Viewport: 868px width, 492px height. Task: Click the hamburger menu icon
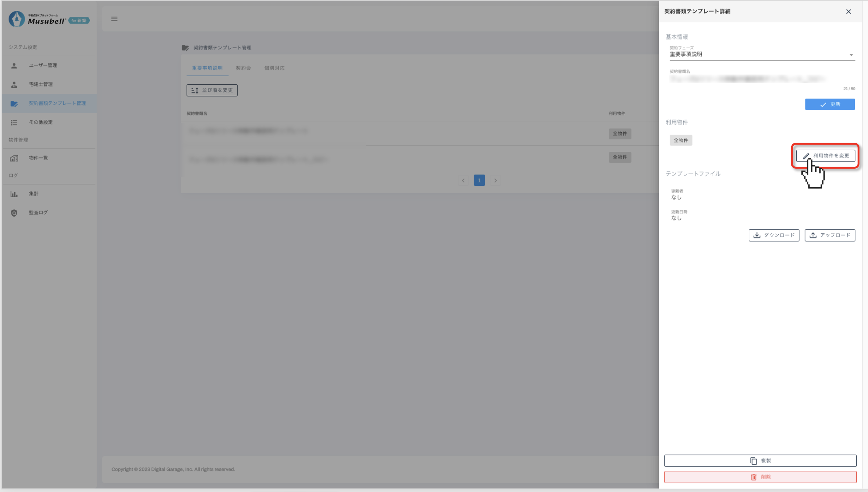114,19
